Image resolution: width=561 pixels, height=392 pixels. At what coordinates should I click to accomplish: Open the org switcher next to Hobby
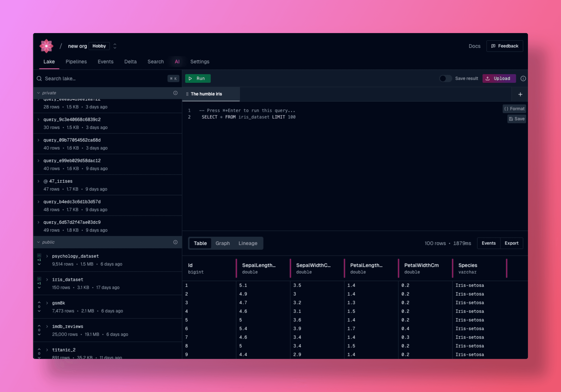click(x=115, y=46)
